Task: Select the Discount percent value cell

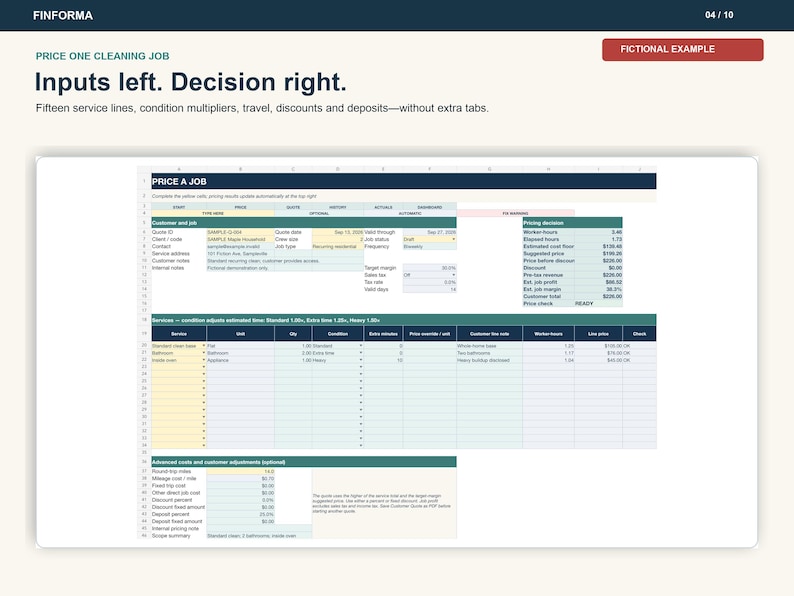Action: click(x=241, y=500)
